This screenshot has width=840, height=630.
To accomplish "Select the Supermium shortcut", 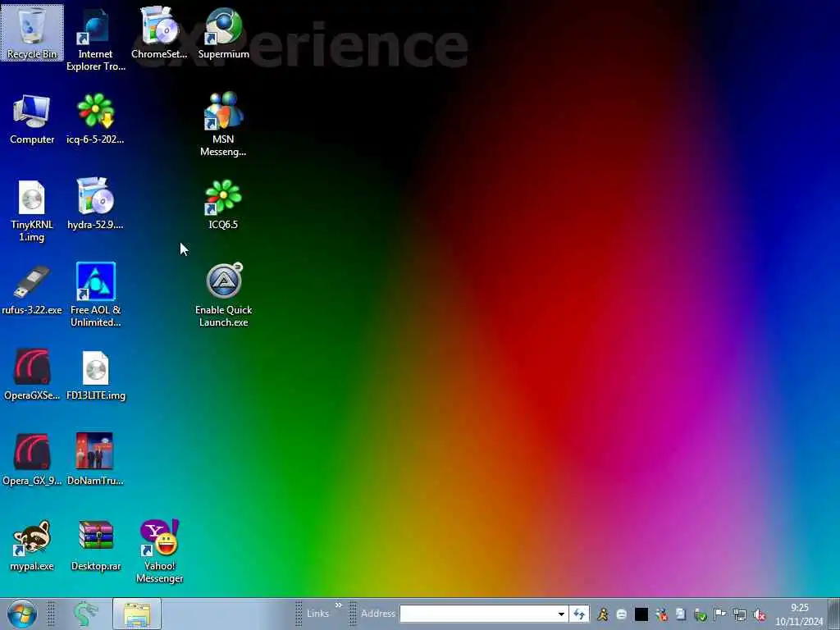I will point(223,33).
